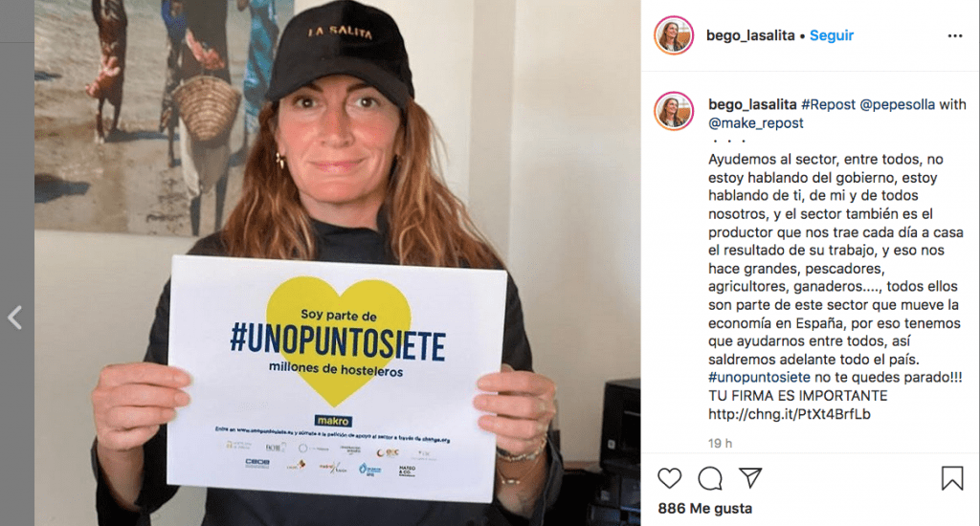Save the post with the bookmark icon
The height and width of the screenshot is (526, 980).
(952, 478)
